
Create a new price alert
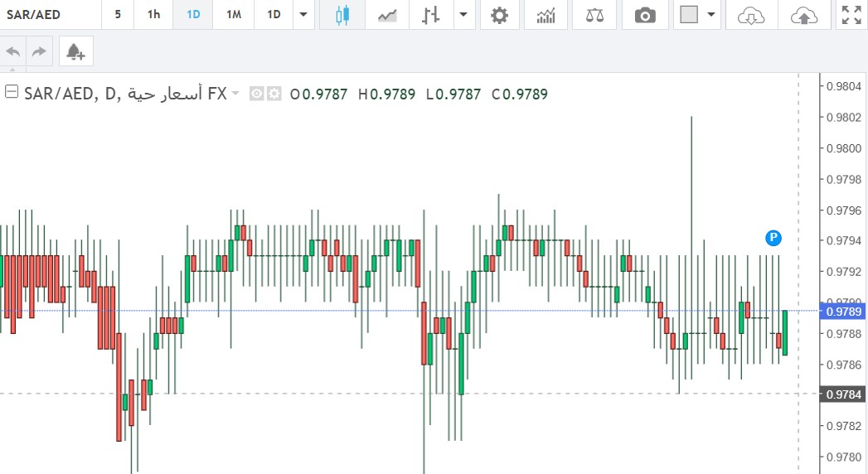(x=75, y=51)
